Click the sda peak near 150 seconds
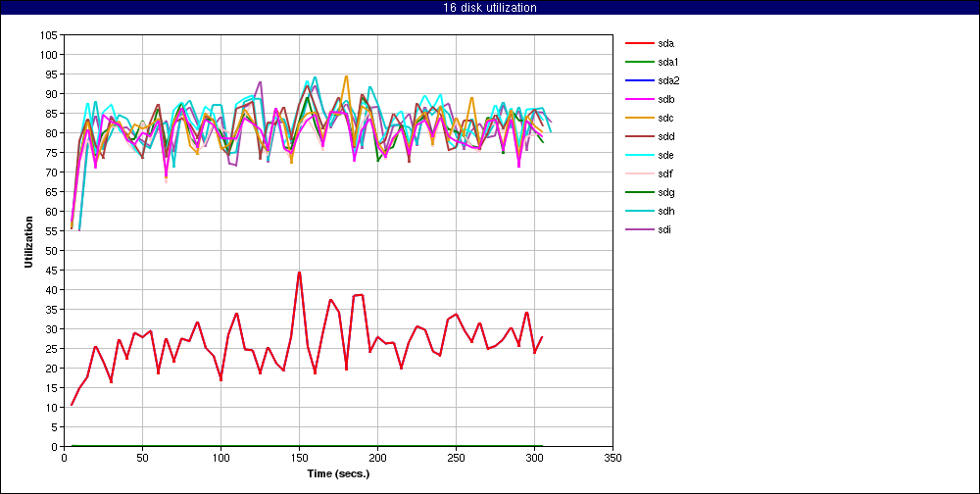This screenshot has width=980, height=494. click(299, 272)
